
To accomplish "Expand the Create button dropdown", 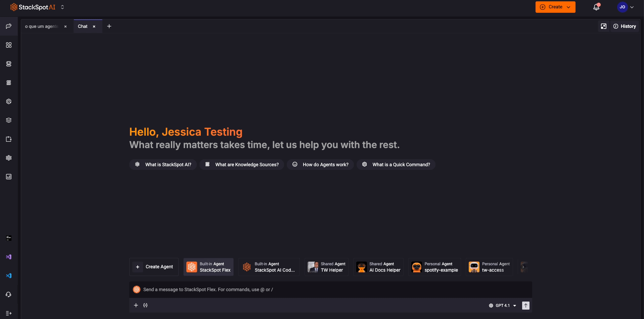I will [x=568, y=7].
